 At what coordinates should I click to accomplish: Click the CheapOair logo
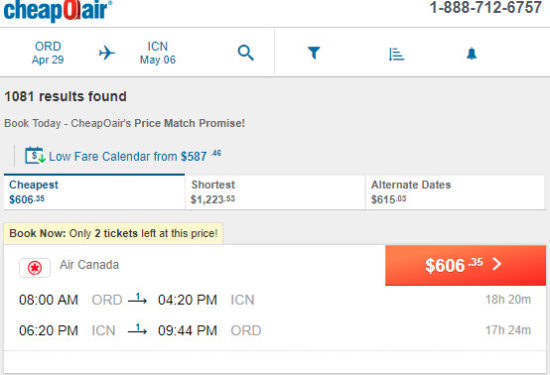58,10
